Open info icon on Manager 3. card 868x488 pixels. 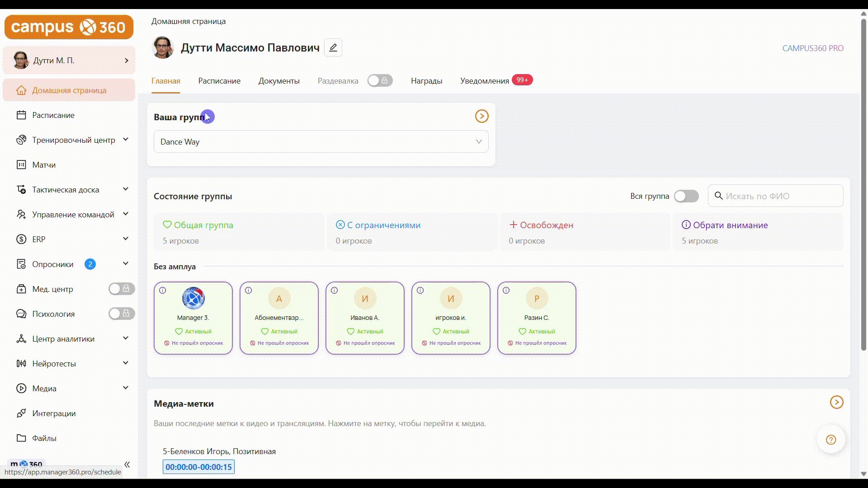[x=163, y=291]
